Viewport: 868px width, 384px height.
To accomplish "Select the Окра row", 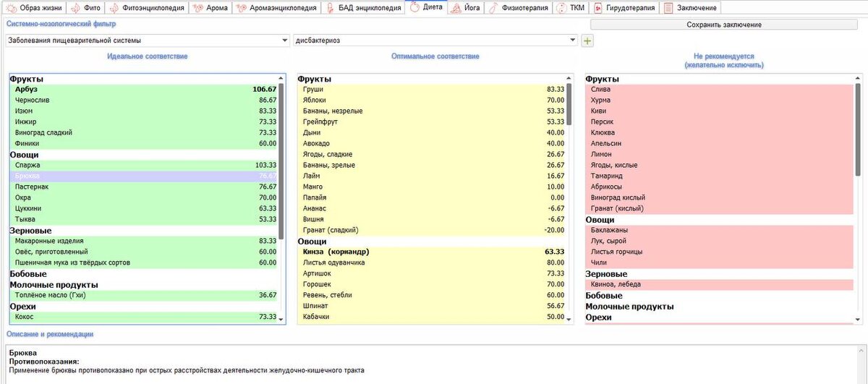I will [x=144, y=197].
